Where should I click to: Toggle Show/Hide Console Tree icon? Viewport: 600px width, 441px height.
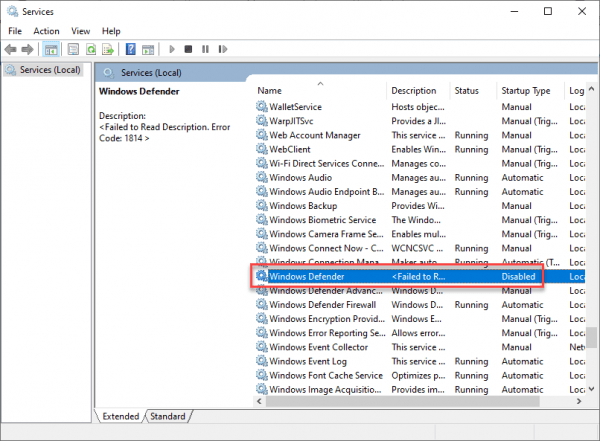click(x=51, y=49)
